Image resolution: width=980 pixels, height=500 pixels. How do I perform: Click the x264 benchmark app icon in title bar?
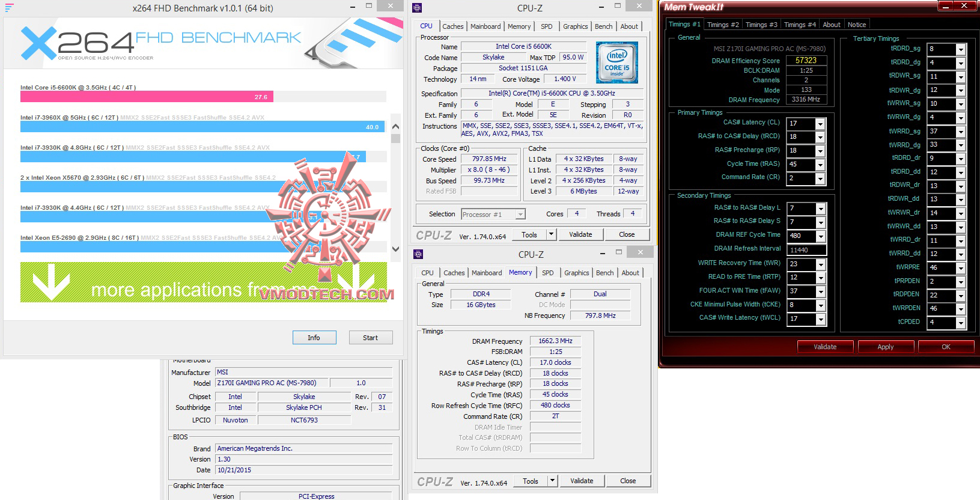9,8
